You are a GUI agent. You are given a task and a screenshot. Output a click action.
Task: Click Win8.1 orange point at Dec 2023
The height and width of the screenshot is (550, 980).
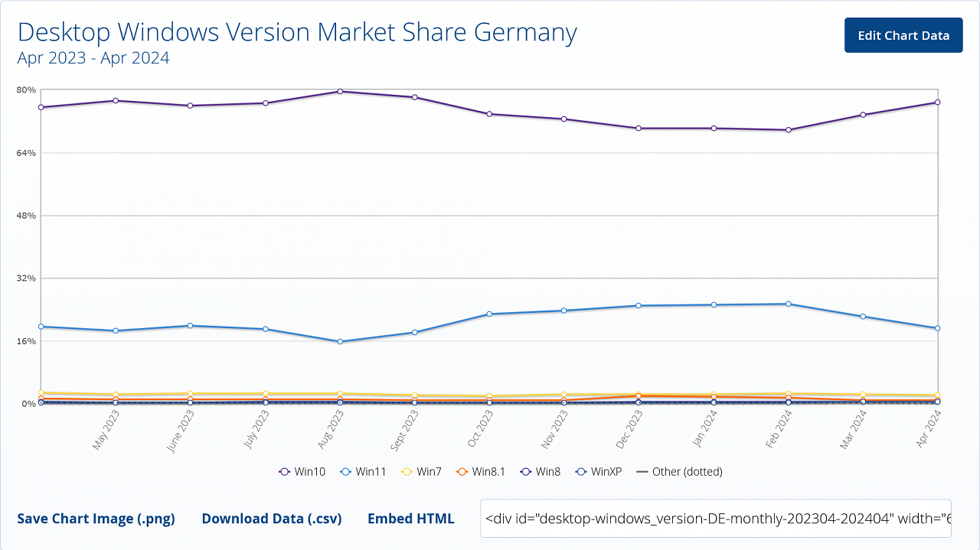coord(639,395)
